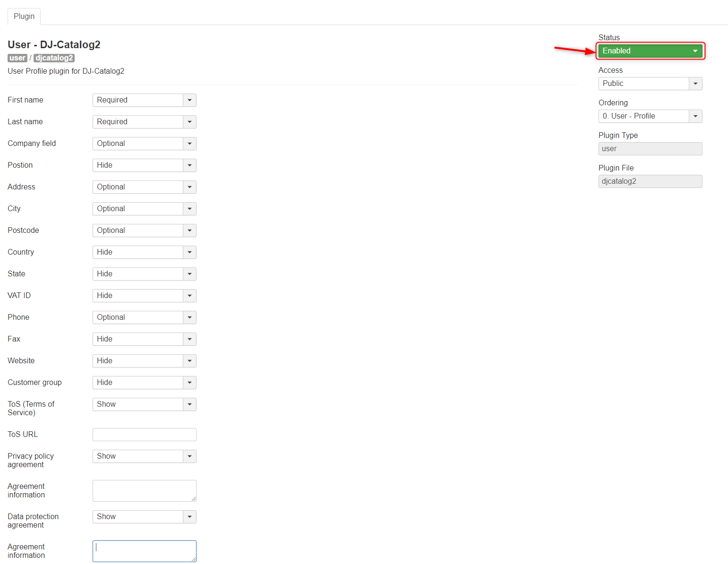Click the 'djcatalog2' label badge
Viewport: 728px width, 564px height.
pyautogui.click(x=54, y=58)
